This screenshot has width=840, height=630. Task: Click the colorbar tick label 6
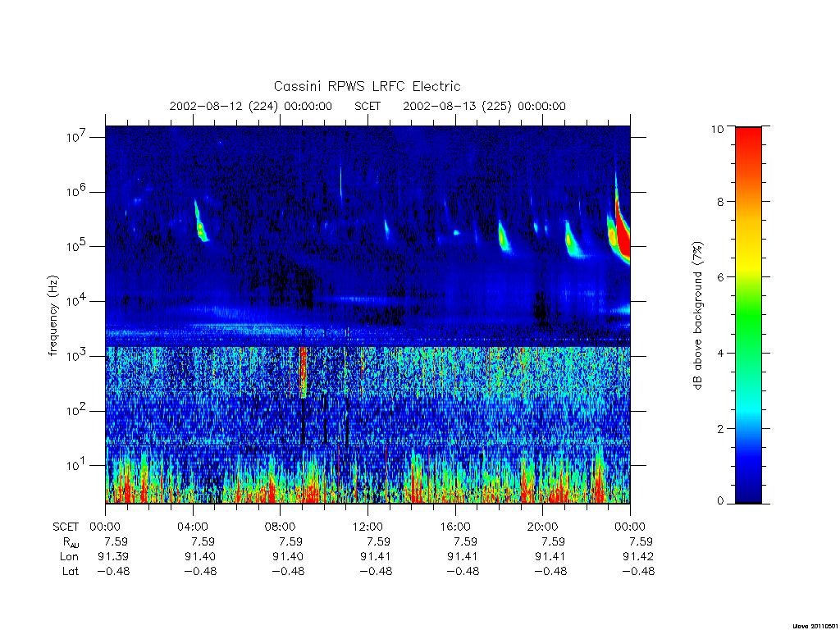coord(720,277)
